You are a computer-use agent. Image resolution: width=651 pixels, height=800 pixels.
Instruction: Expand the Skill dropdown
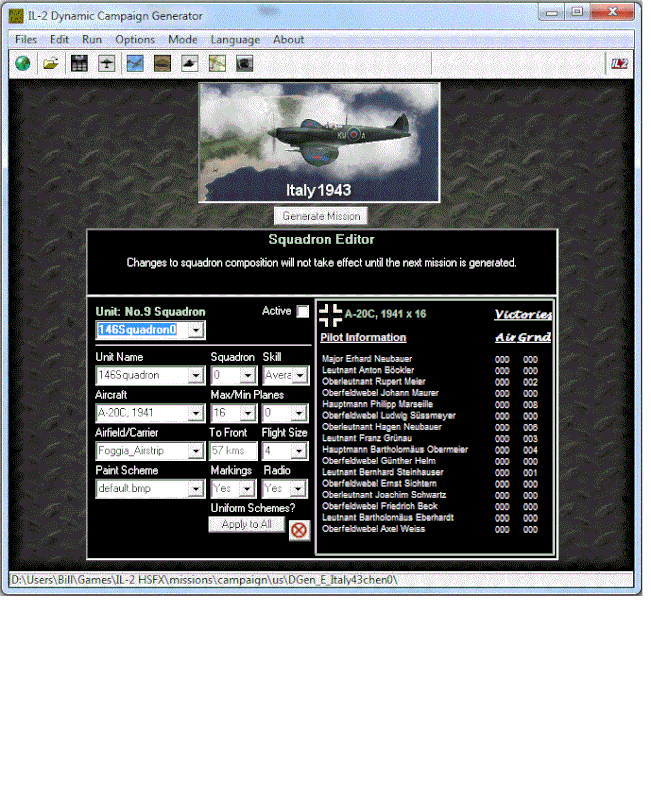coord(300,376)
